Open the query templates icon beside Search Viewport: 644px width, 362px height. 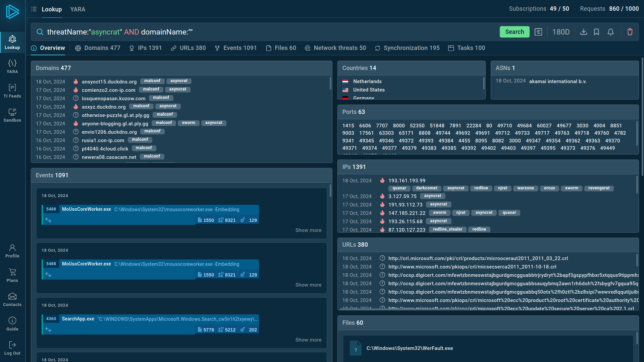539,32
